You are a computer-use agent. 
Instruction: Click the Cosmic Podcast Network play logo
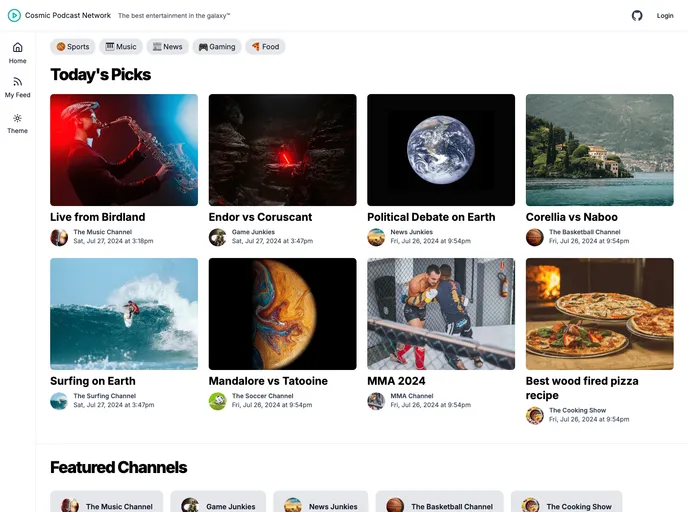point(14,15)
